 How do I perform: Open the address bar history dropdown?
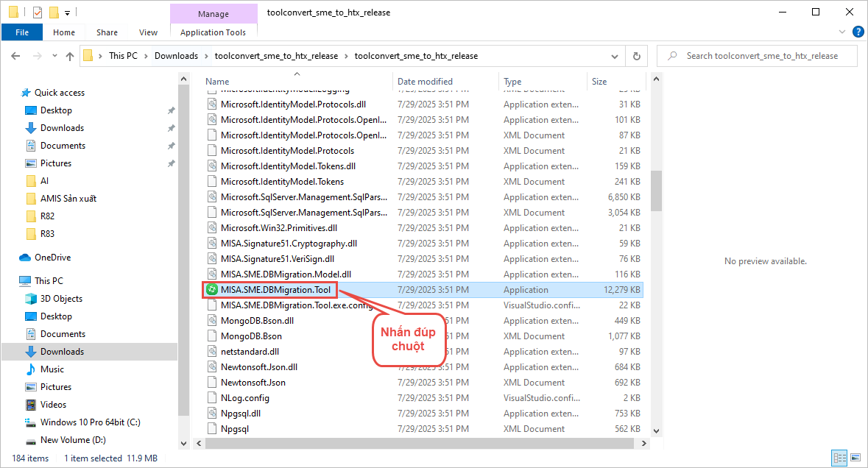tap(615, 56)
